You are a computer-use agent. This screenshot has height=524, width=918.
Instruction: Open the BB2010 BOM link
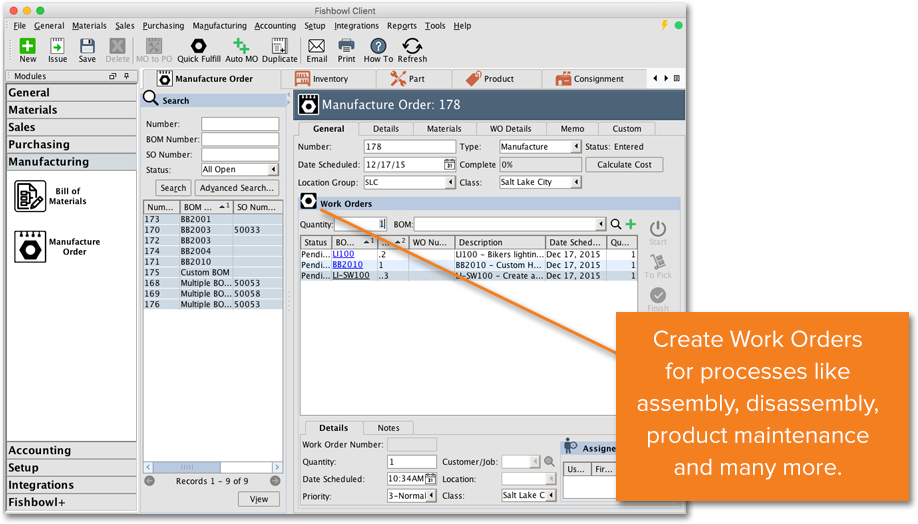[x=348, y=265]
